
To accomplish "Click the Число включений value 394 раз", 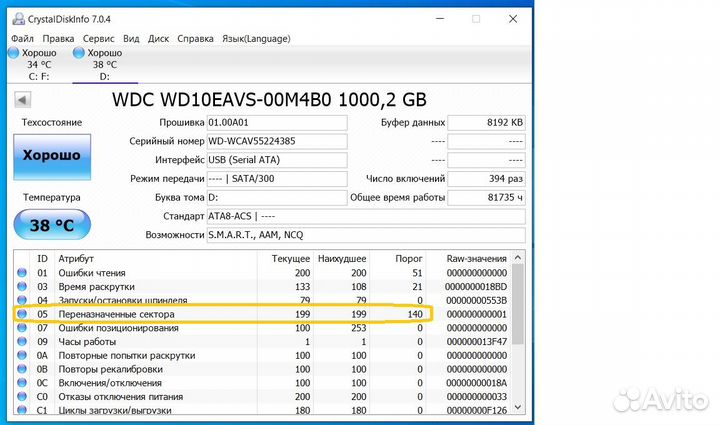I will 486,179.
